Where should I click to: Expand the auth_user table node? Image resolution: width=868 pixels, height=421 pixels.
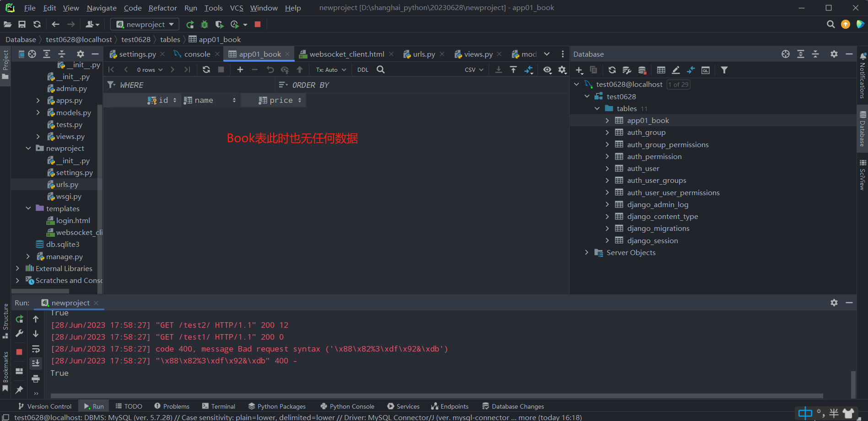click(x=607, y=168)
